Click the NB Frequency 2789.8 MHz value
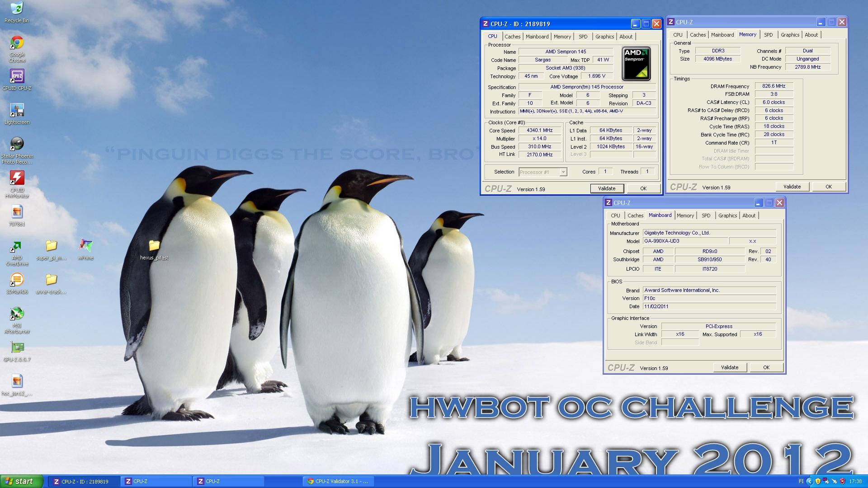This screenshot has height=488, width=868. (x=807, y=67)
